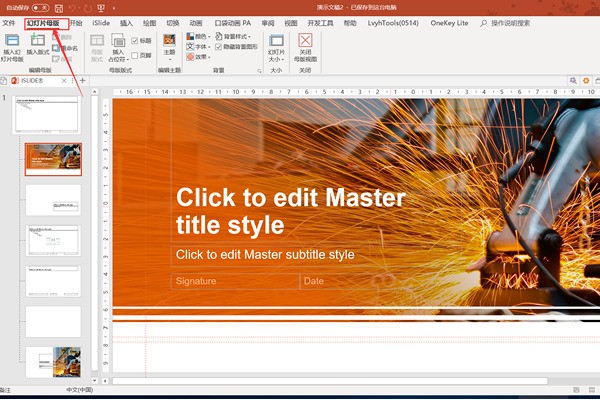The height and width of the screenshot is (400, 600).
Task: Toggle the Title (标题) checkbox
Action: point(136,41)
